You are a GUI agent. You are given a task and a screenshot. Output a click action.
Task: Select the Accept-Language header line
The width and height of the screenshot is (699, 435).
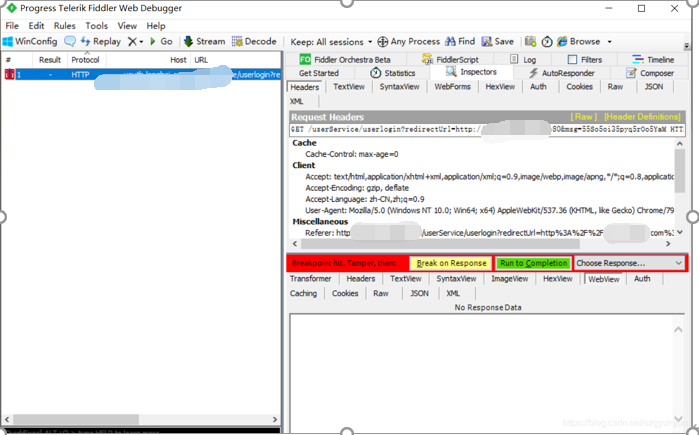[365, 199]
